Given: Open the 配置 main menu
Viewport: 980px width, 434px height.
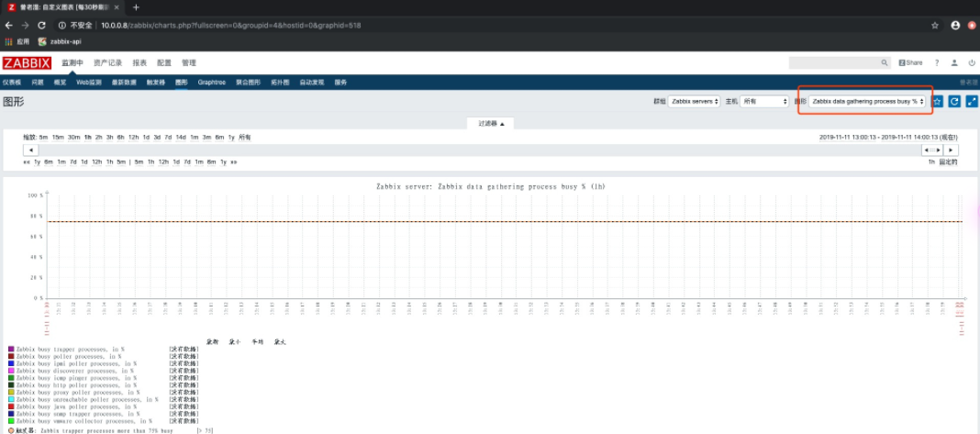Looking at the screenshot, I should coord(163,63).
